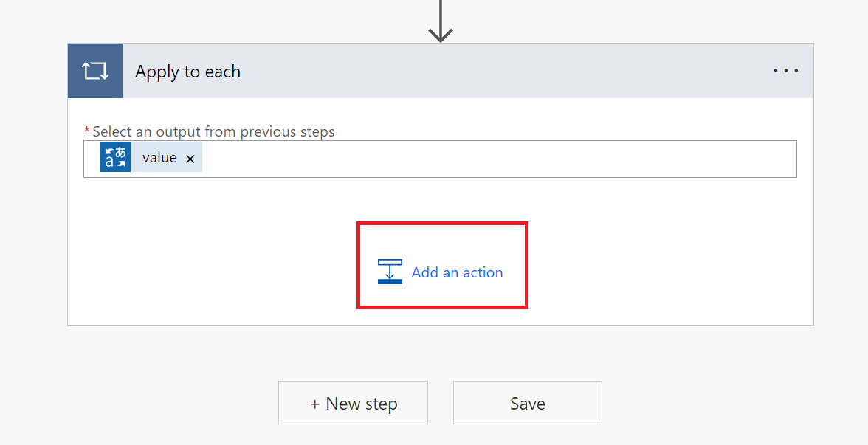This screenshot has height=445, width=868.
Task: Click the Apply to each loop icon
Action: tap(95, 71)
